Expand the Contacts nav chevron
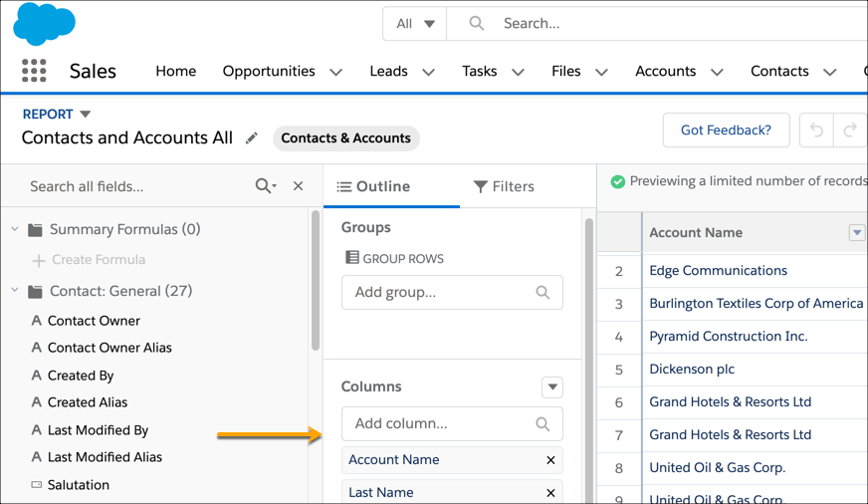The image size is (868, 504). (x=830, y=72)
